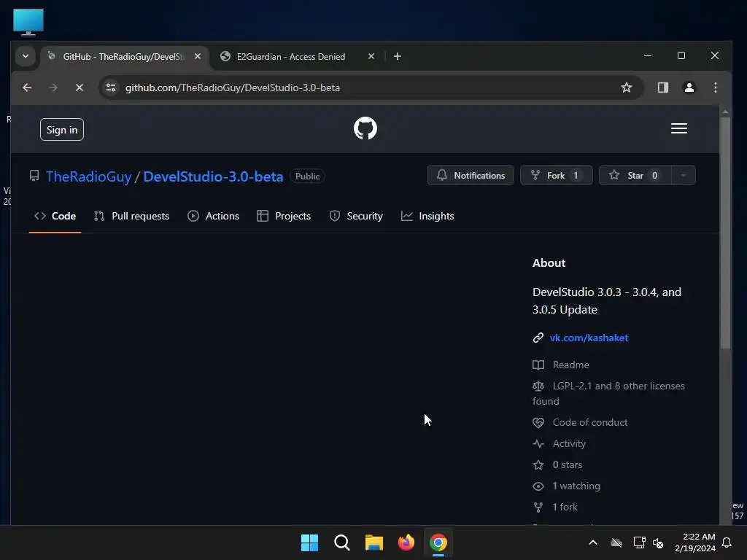Click the Notifications button
This screenshot has width=747, height=560.
[471, 175]
